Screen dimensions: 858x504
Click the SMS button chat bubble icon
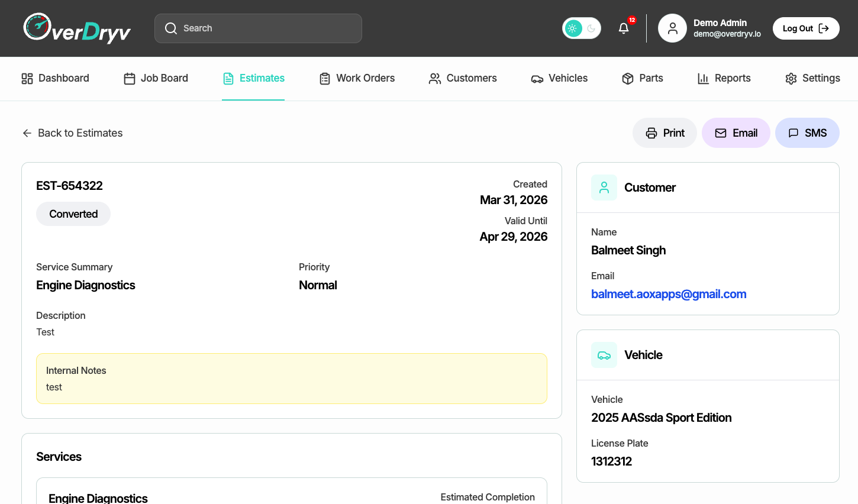794,133
